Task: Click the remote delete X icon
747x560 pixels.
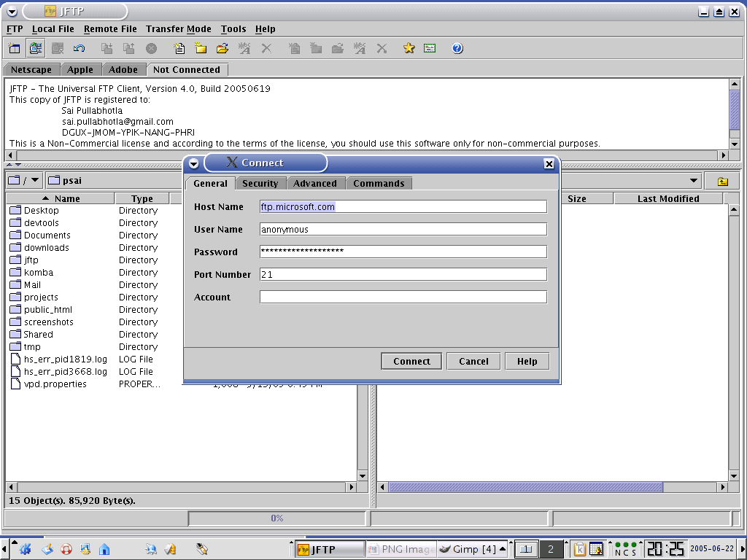Action: click(x=382, y=48)
